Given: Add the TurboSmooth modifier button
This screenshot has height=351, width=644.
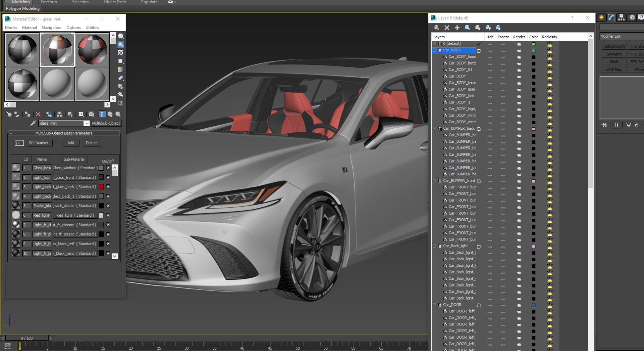Looking at the screenshot, I should (613, 46).
